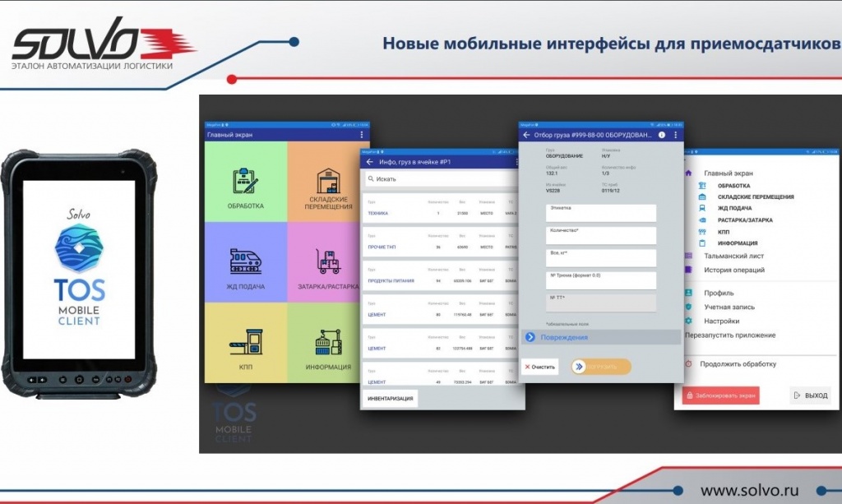Screen dimensions: 842x504
Task: Pick ИНФОРМАЦИЯ in the side menu
Action: tap(738, 243)
